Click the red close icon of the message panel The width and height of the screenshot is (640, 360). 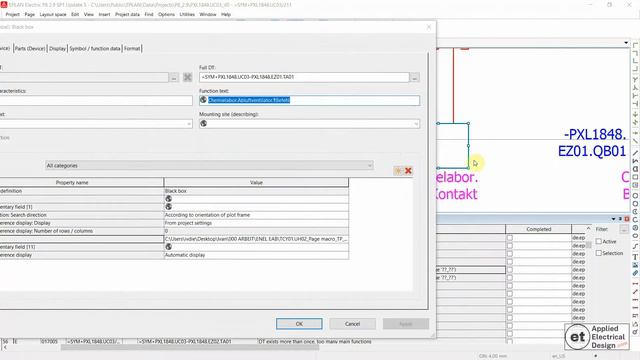coord(627,219)
